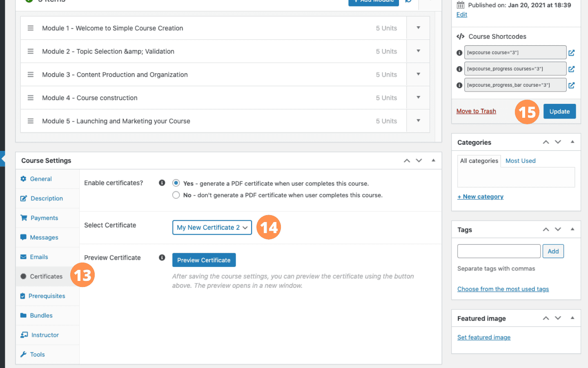
Task: Click the + New category link
Action: pos(480,197)
